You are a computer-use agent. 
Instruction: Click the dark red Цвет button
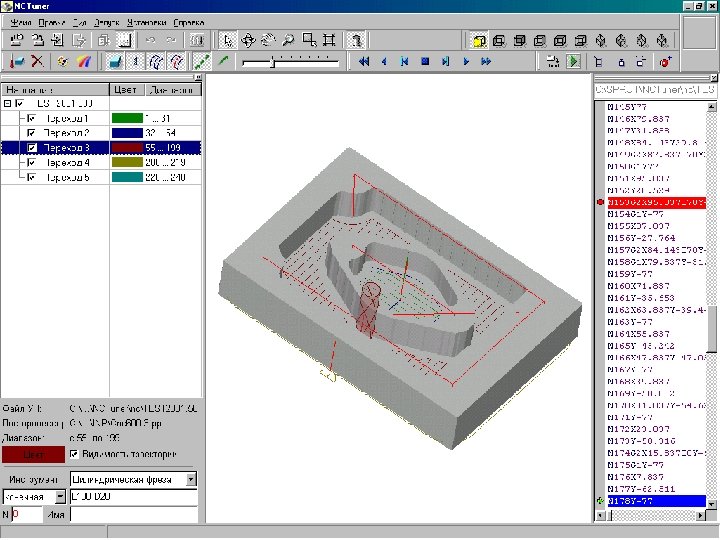[x=34, y=455]
